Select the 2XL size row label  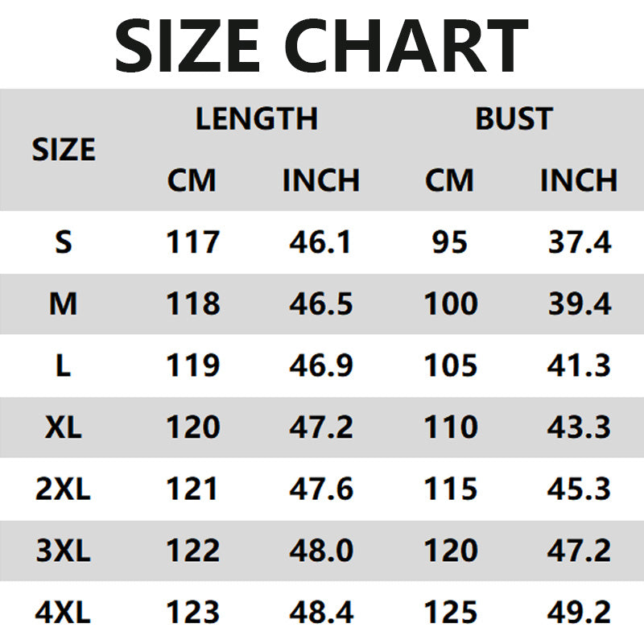coord(64,489)
